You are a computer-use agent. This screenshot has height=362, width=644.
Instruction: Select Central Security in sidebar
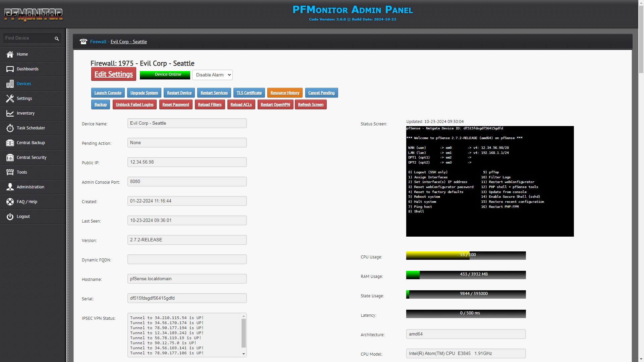coord(33,158)
